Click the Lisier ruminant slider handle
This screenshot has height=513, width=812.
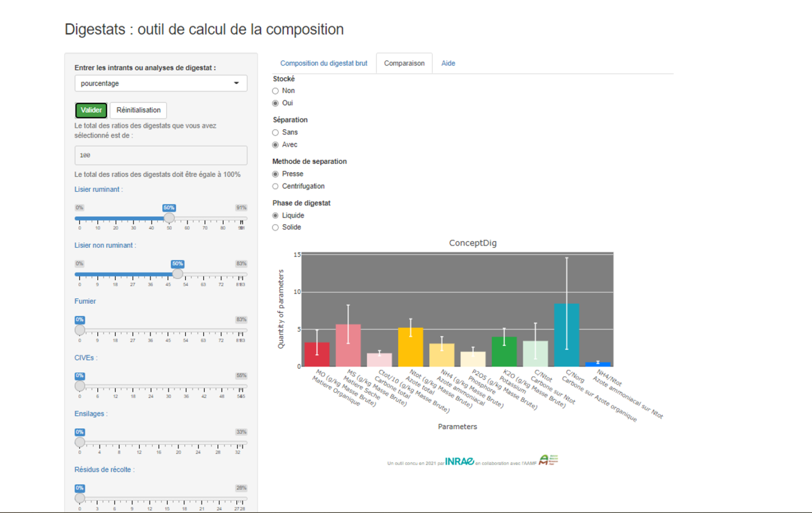[169, 218]
